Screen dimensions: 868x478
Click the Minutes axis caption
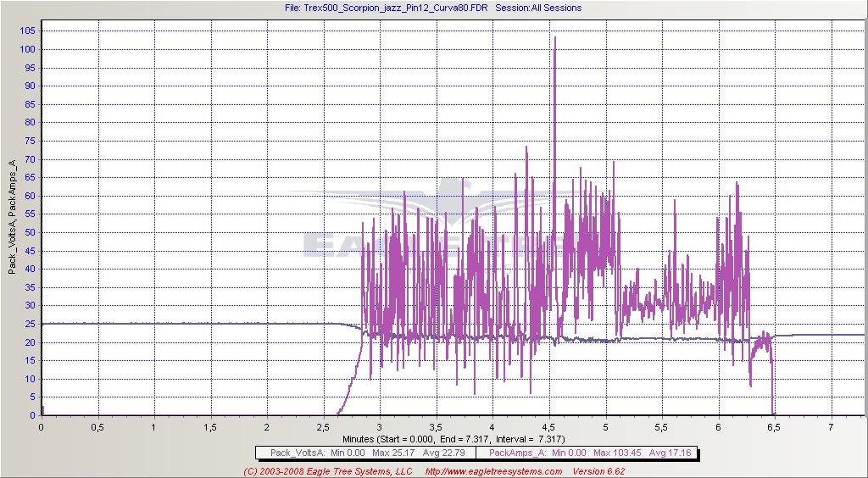(453, 439)
